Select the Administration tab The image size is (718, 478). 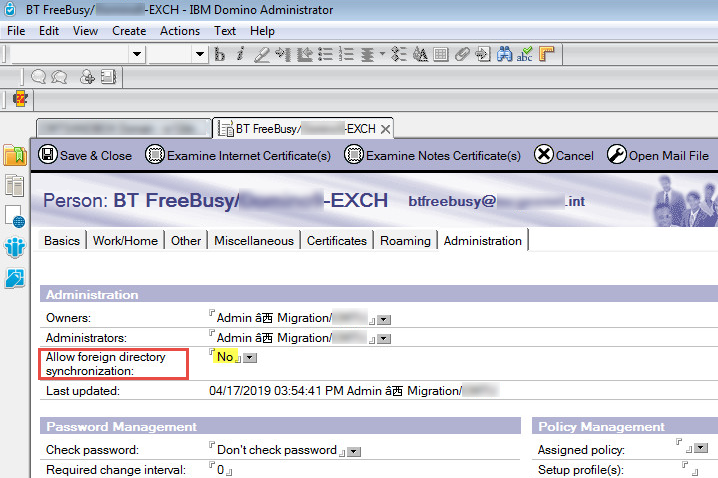point(483,240)
